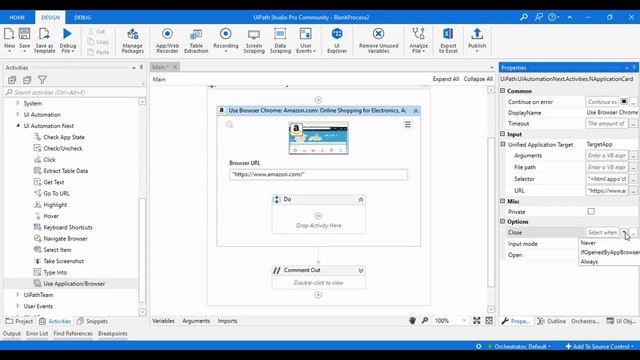This screenshot has width=640, height=360.
Task: Open the Error List panel
Action: [x=37, y=333]
